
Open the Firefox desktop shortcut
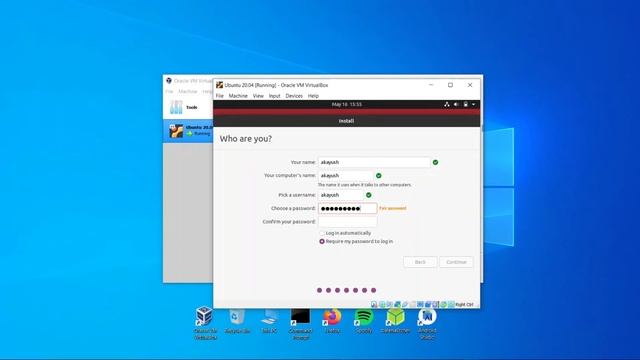click(332, 322)
